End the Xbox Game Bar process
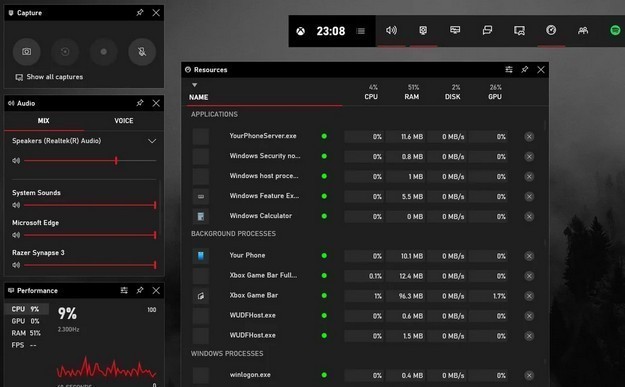Screen dimensions: 625x387 (529, 296)
